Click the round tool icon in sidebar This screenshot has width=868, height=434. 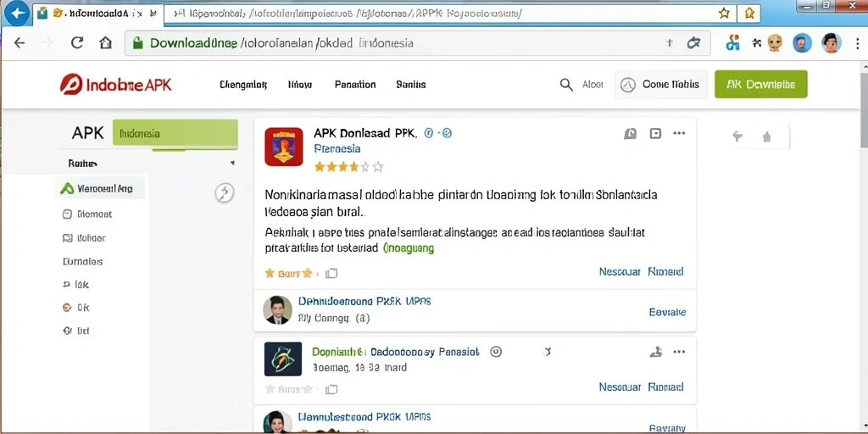pos(224,192)
